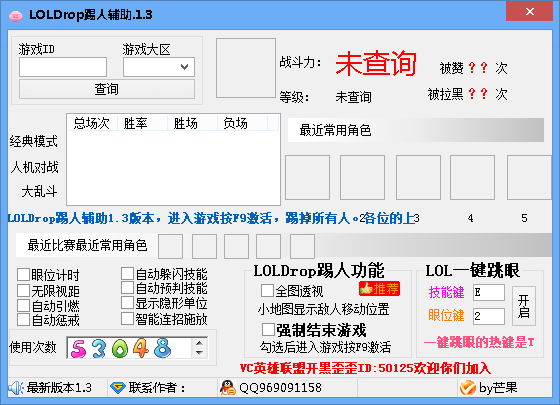Decrease 使用次数 with the down spinner arrow
560x405 pixels.
200,353
